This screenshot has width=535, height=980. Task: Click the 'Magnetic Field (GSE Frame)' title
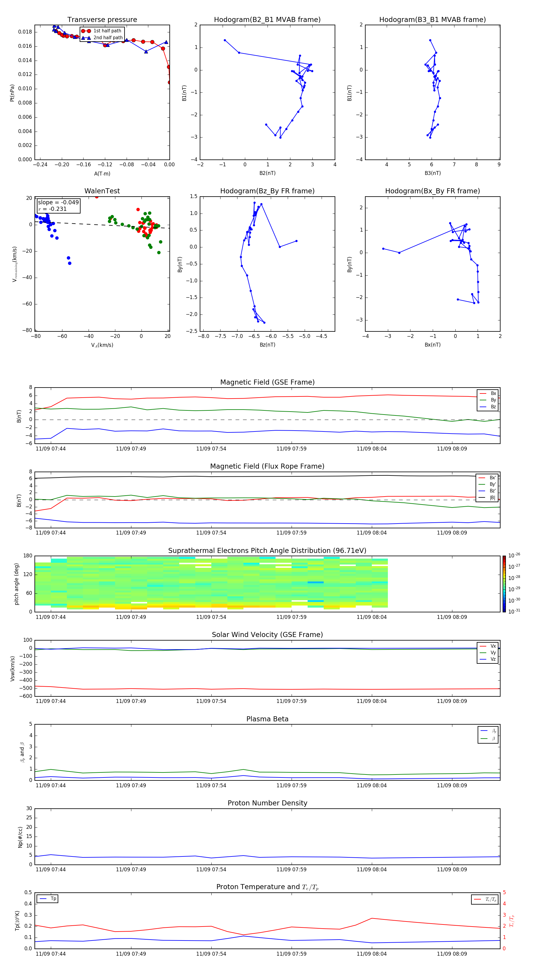pos(267,382)
